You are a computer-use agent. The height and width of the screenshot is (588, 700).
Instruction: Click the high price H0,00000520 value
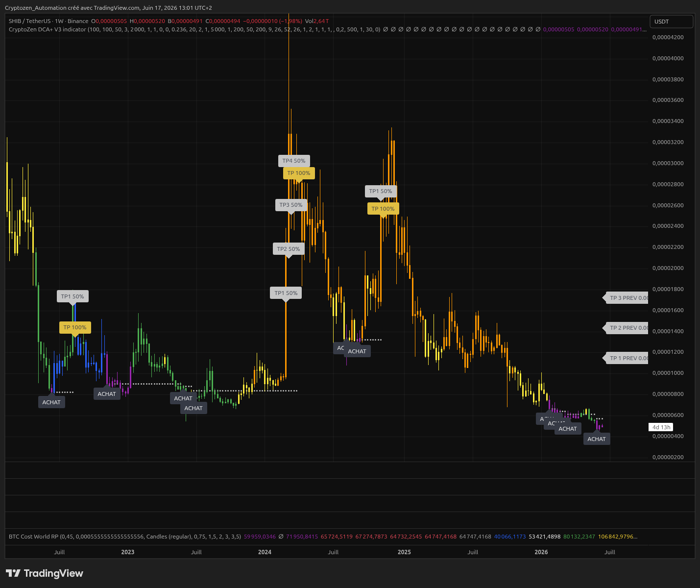point(147,21)
